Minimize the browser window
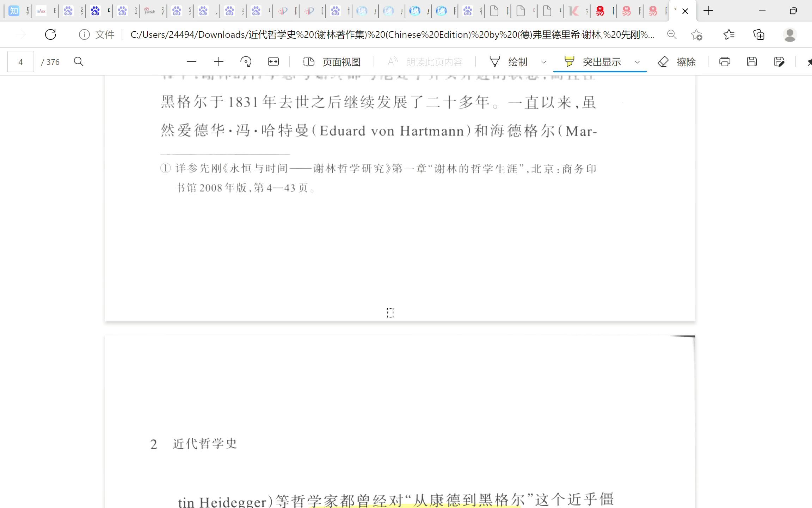Screen dimensions: 812x508 pyautogui.click(x=762, y=11)
